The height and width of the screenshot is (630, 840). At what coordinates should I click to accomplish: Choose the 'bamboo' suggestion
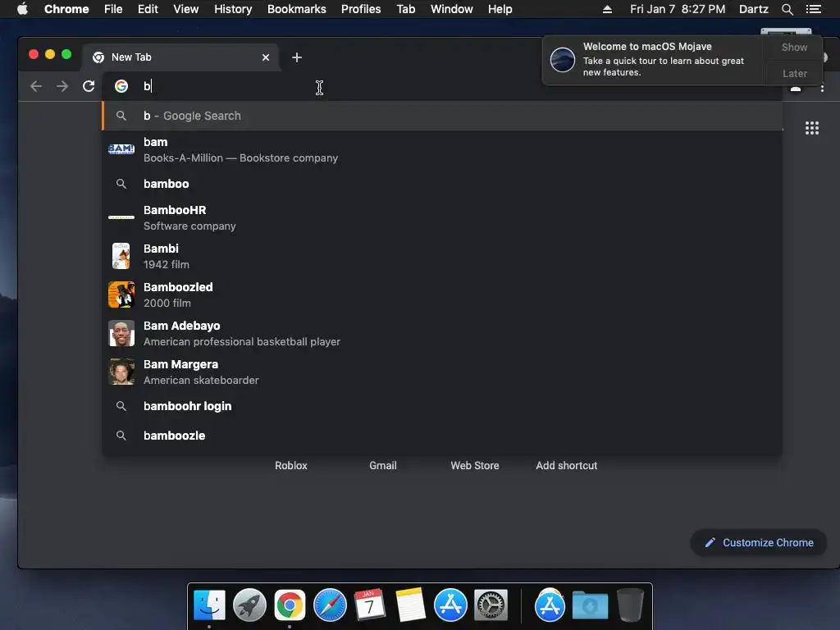(442, 184)
